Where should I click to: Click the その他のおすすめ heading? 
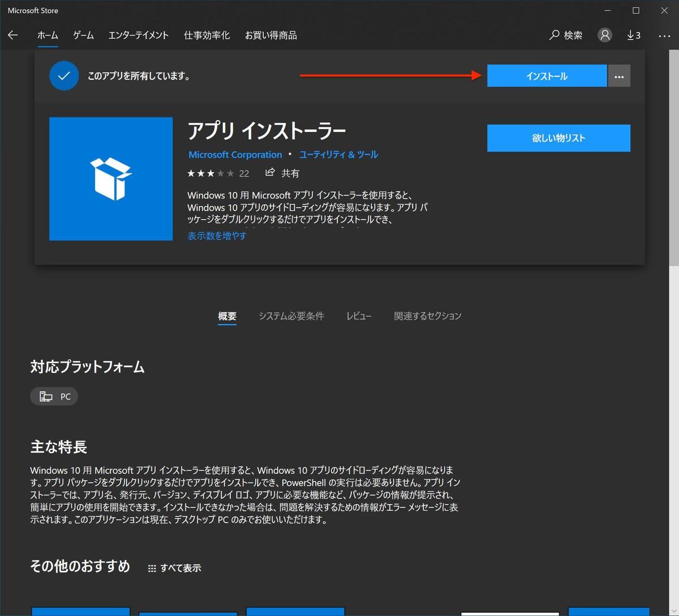[x=80, y=566]
